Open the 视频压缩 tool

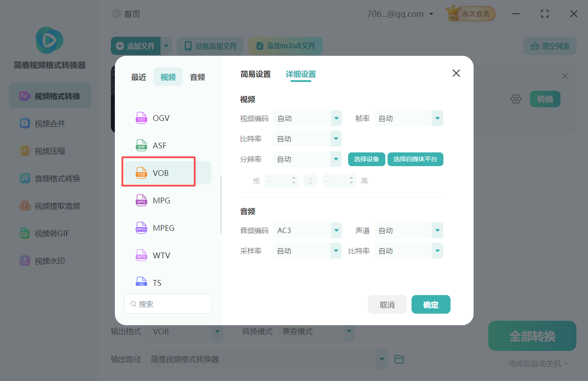pyautogui.click(x=49, y=151)
